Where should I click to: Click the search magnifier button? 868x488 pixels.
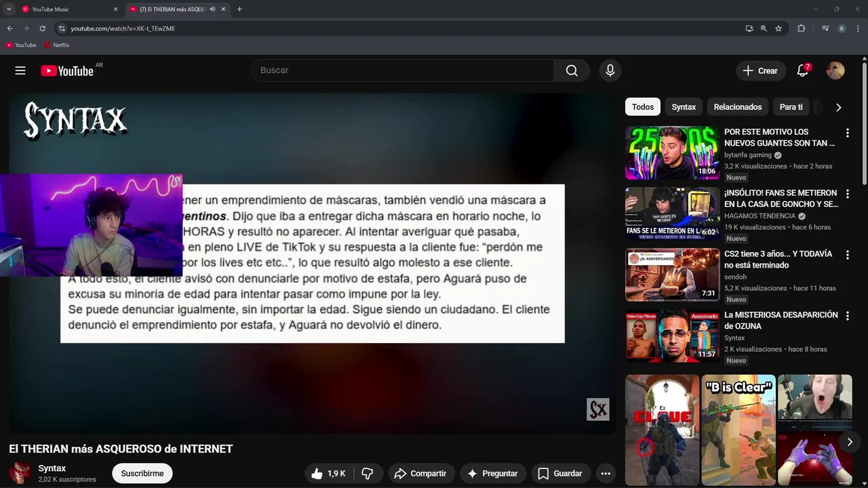pyautogui.click(x=572, y=70)
